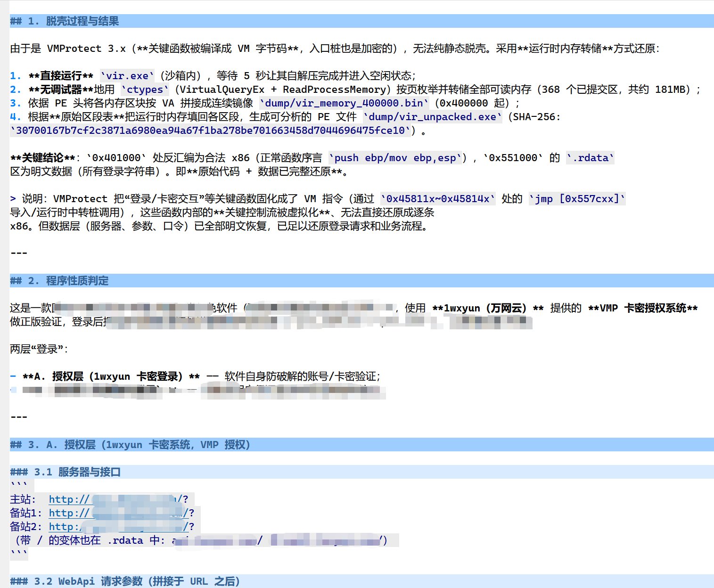
Task: Click the address range `0x45811x~0x45814x`
Action: click(x=438, y=199)
